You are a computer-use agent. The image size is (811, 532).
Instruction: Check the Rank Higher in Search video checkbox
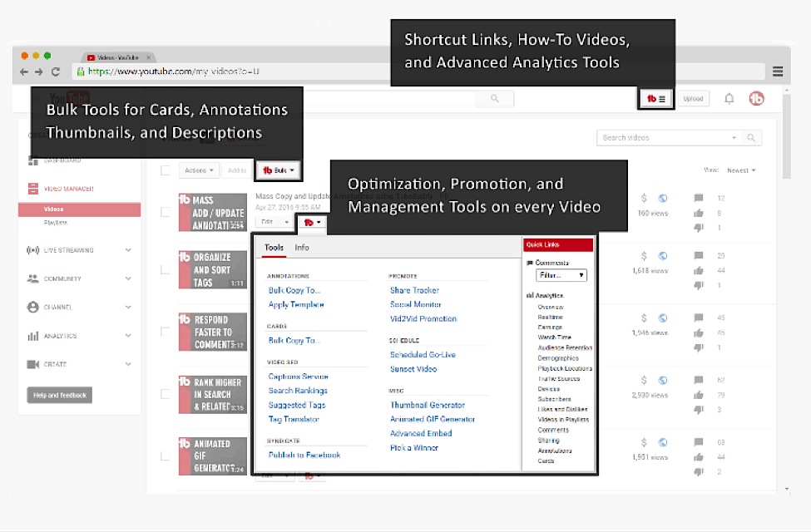coord(166,394)
